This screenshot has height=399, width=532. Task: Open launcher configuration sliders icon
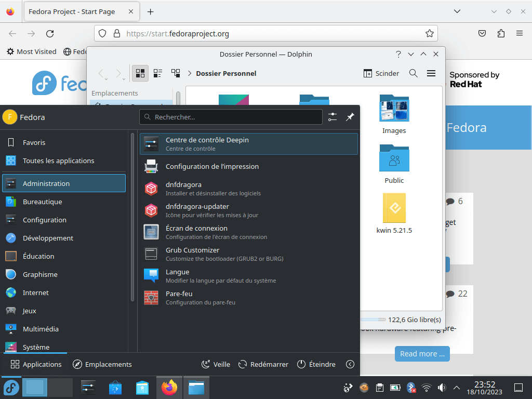[x=332, y=117]
